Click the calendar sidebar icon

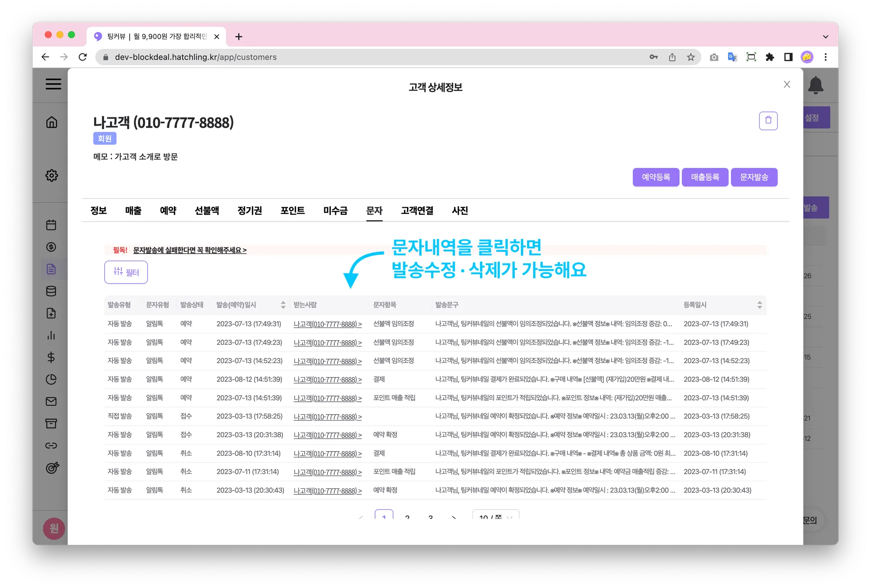click(51, 225)
